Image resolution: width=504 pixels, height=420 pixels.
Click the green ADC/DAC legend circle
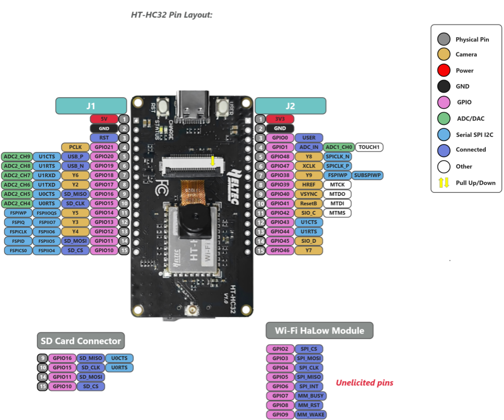pyautogui.click(x=444, y=118)
